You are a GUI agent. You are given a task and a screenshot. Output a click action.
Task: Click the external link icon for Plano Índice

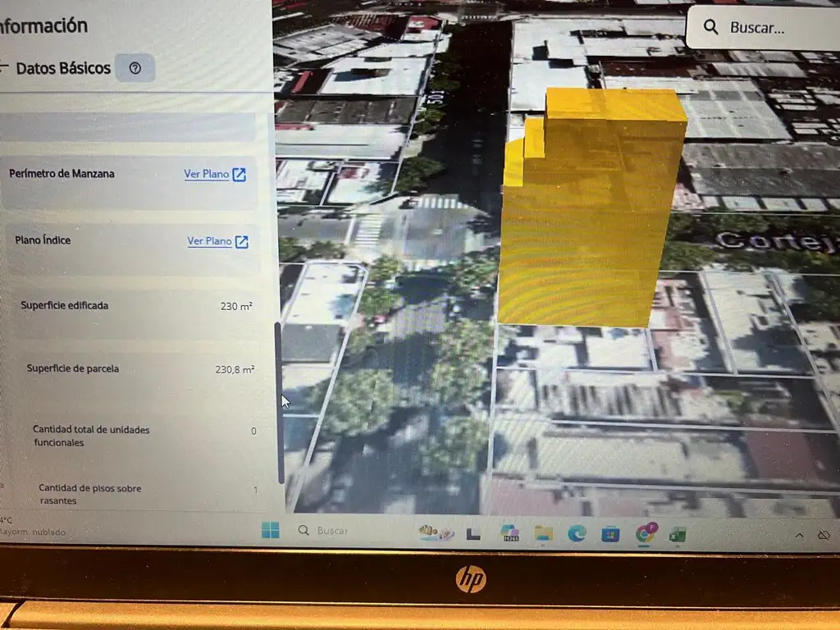[242, 242]
